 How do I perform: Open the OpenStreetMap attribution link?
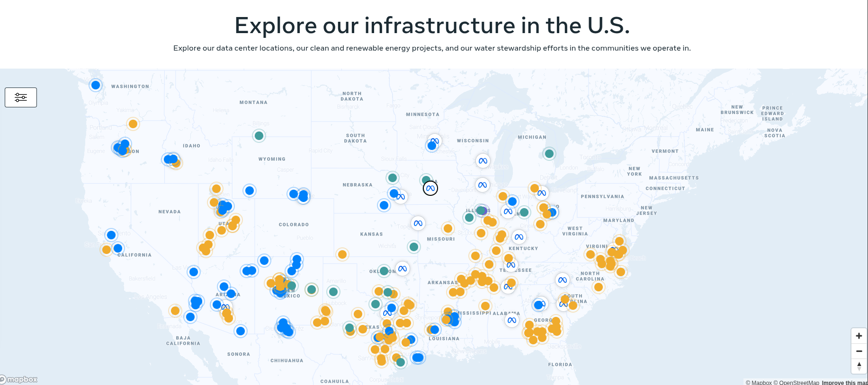click(x=799, y=382)
